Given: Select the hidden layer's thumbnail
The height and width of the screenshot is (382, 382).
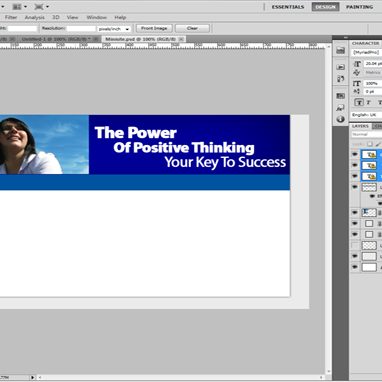Looking at the screenshot, I should click(x=369, y=245).
